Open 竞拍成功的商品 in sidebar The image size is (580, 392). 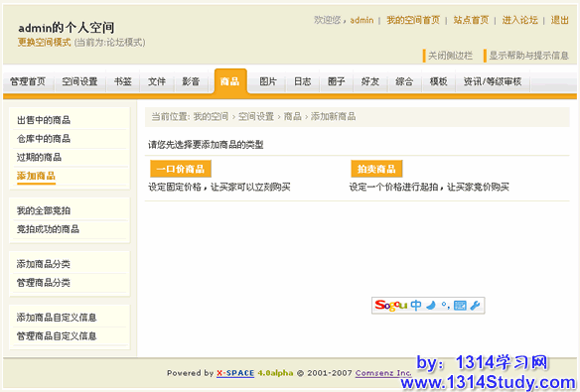48,229
